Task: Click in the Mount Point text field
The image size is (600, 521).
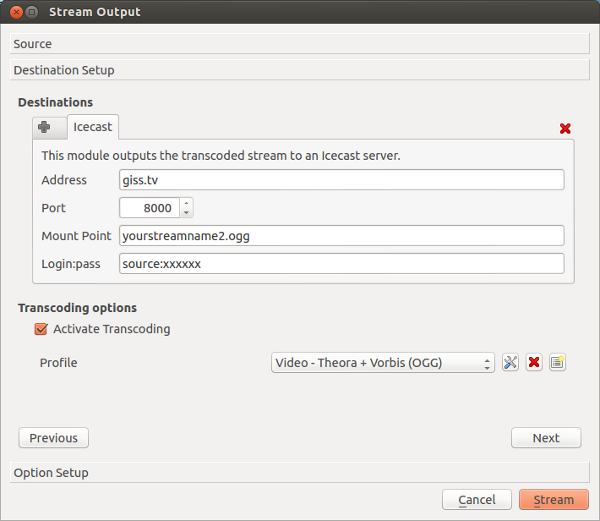Action: pyautogui.click(x=341, y=236)
